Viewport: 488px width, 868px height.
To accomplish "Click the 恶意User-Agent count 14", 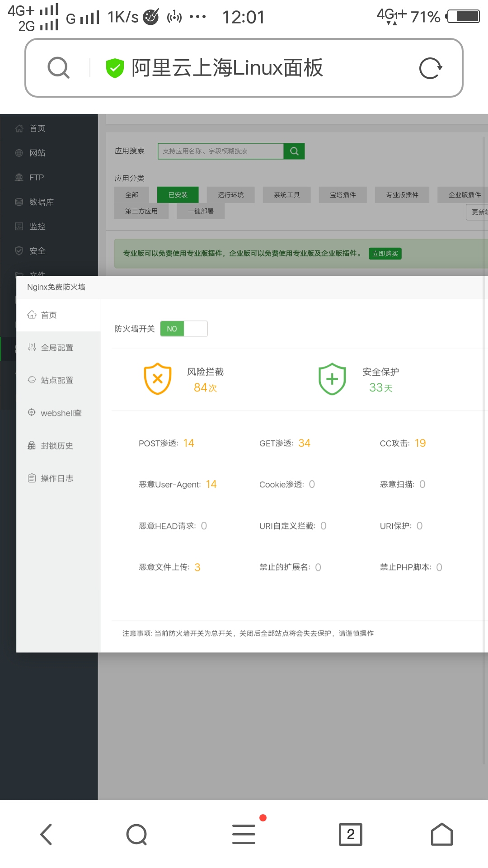I will 211,484.
